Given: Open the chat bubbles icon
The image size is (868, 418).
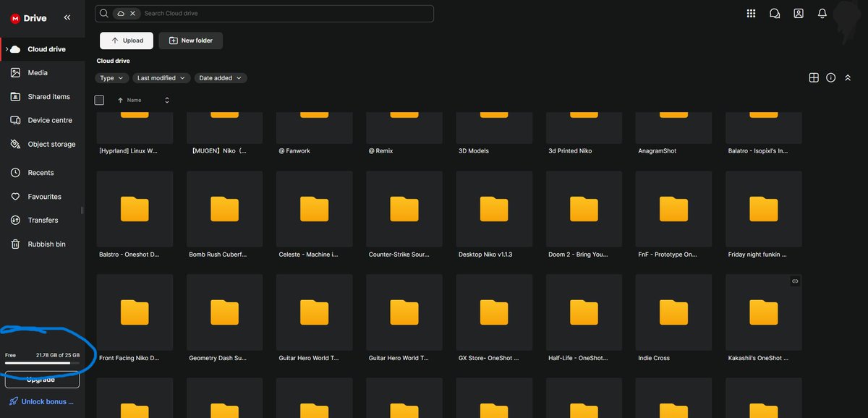Looking at the screenshot, I should 775,14.
